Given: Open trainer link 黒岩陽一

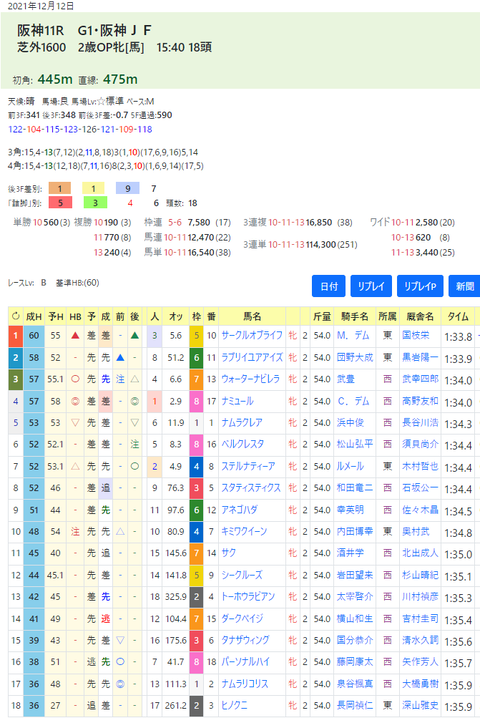Looking at the screenshot, I should (x=420, y=357).
